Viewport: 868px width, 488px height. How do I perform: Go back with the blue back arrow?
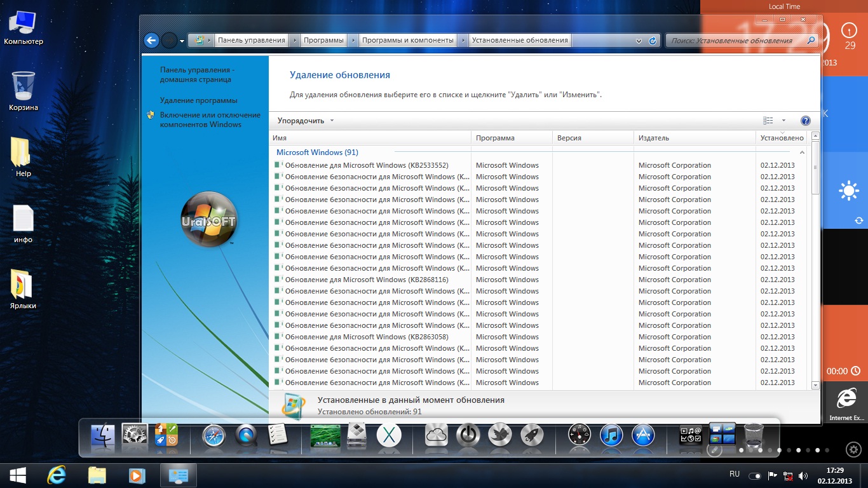pyautogui.click(x=151, y=41)
